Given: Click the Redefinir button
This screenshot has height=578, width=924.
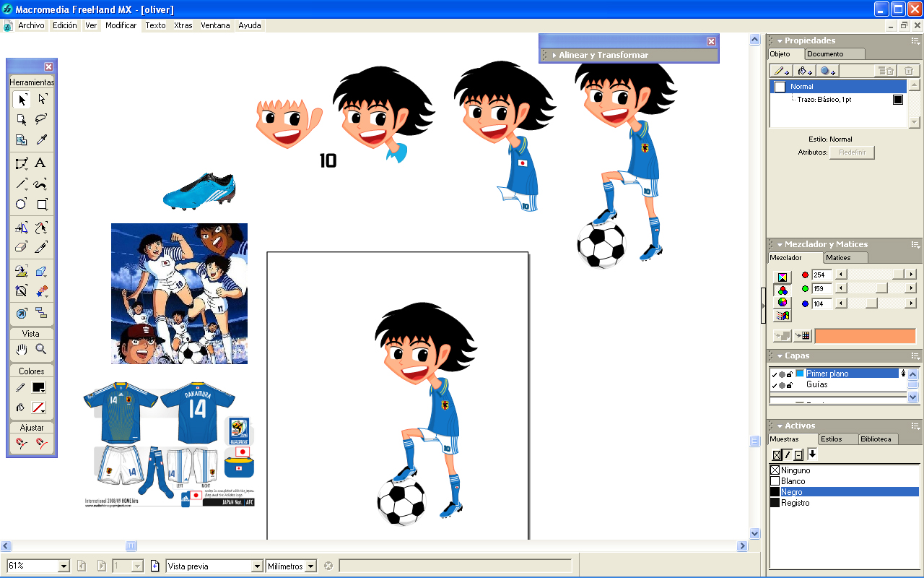Looking at the screenshot, I should coord(852,152).
